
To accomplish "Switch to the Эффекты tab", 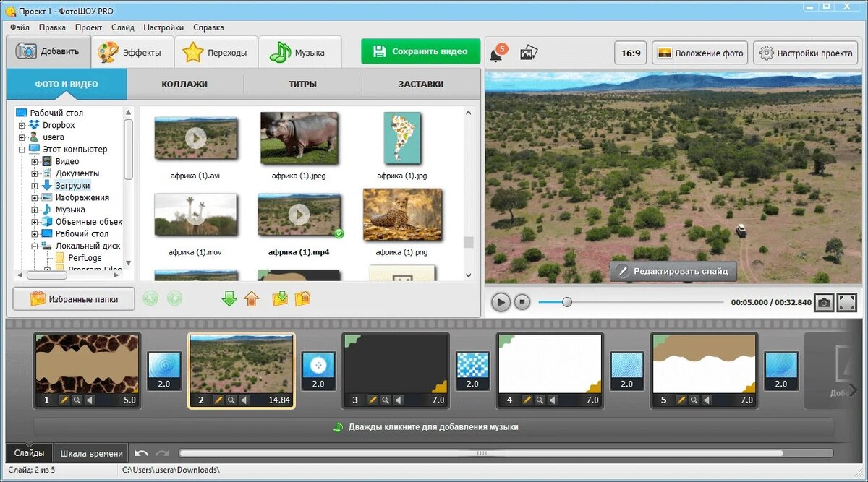I will point(133,52).
